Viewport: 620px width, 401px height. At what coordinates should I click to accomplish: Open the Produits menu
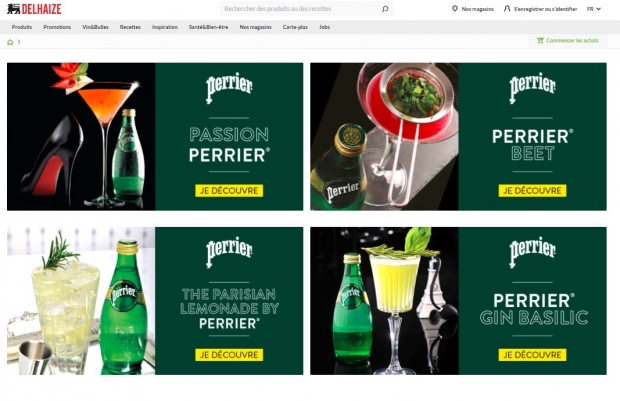point(22,27)
